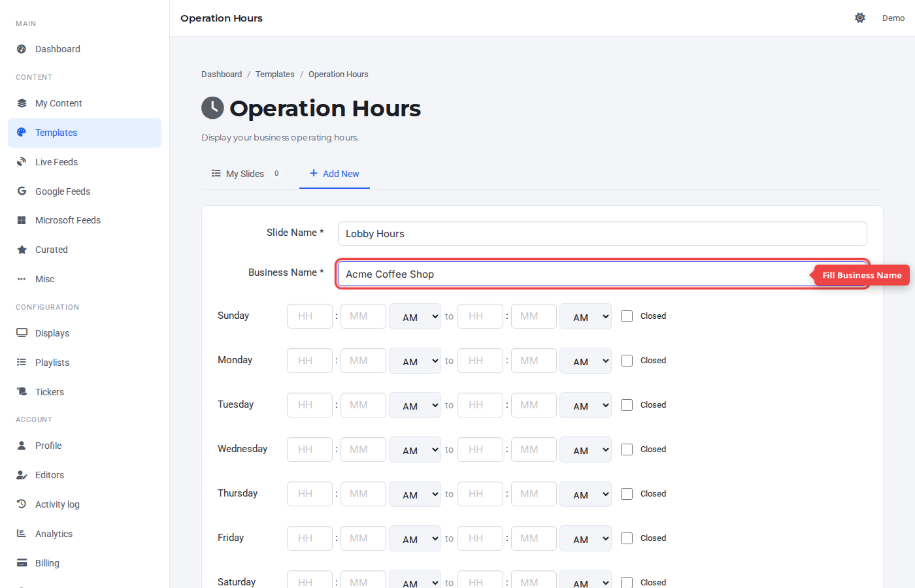Screen dimensions: 915x588
Task: Focus Friday closing MM field
Action: click(534, 538)
